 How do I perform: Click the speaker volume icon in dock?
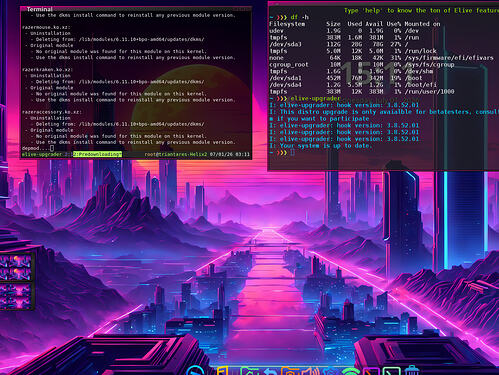pos(310,371)
